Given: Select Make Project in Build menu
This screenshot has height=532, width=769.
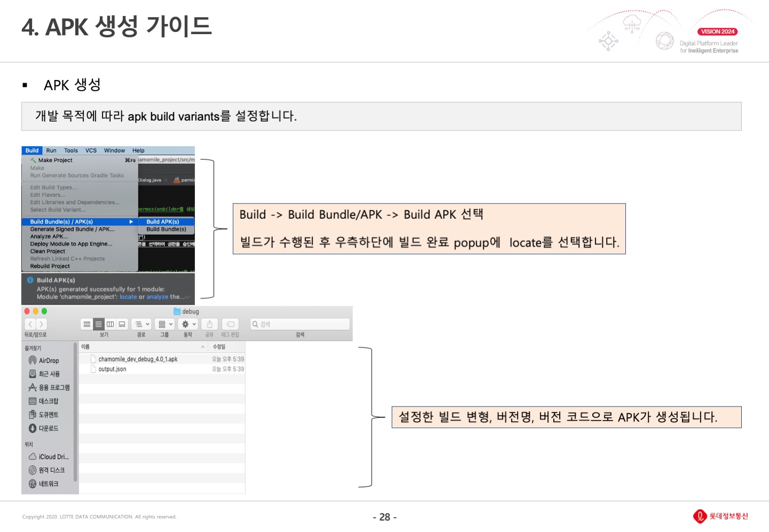Looking at the screenshot, I should click(x=80, y=160).
